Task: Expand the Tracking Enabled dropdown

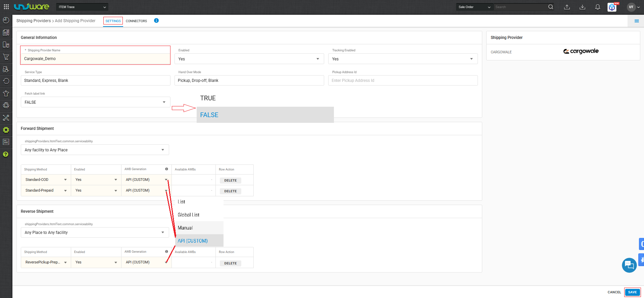Action: 403,59
